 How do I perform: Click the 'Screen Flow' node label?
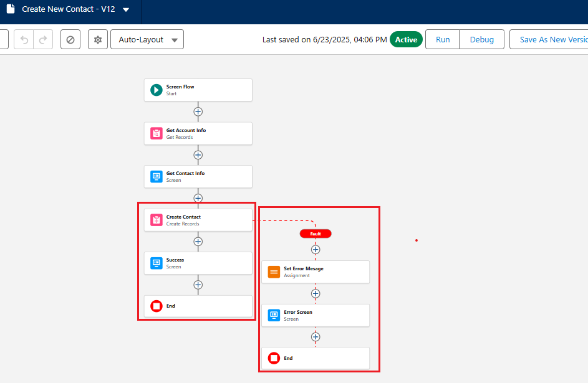(180, 87)
